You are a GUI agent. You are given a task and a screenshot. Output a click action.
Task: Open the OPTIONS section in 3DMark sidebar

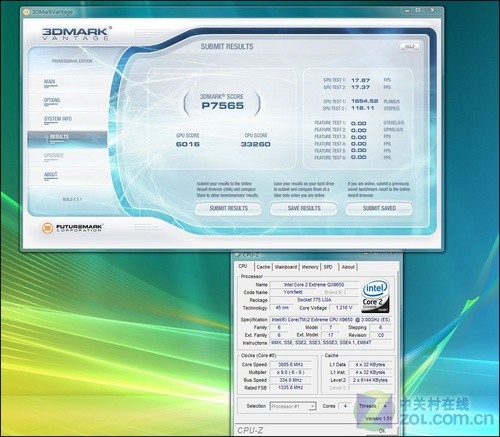tap(52, 100)
